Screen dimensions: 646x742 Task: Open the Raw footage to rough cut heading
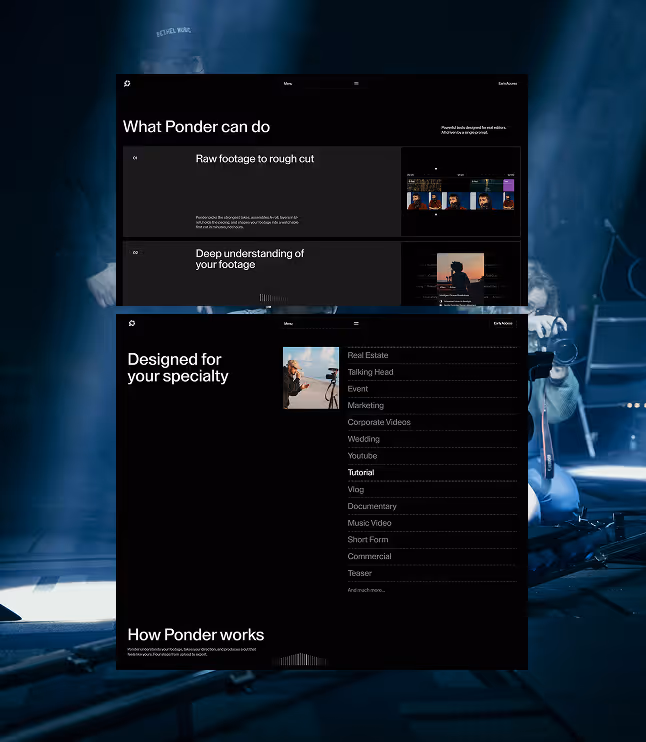point(255,159)
